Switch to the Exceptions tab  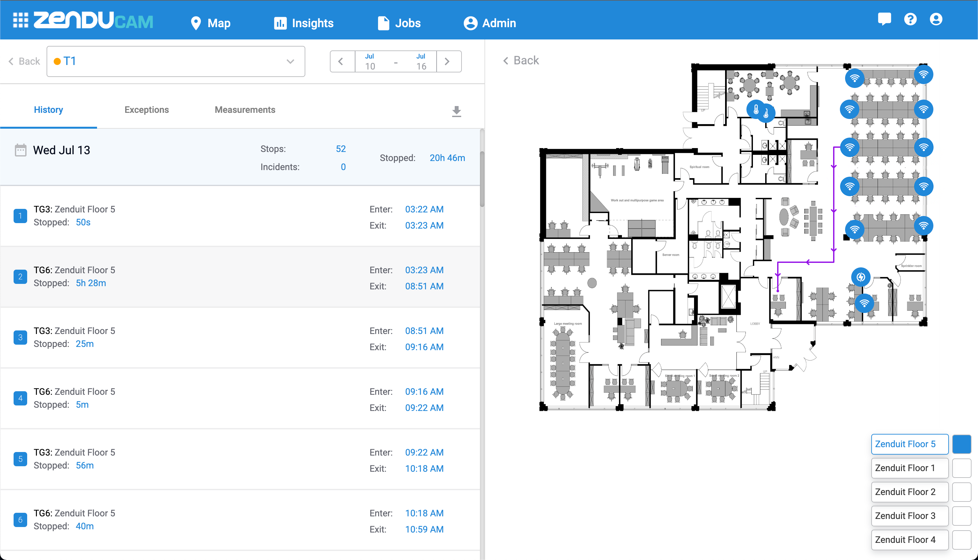pyautogui.click(x=147, y=110)
